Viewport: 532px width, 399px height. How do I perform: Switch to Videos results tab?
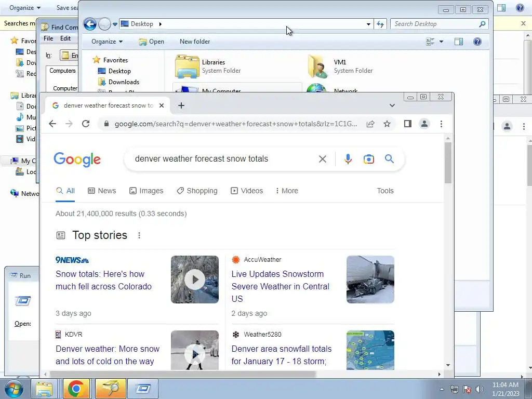pos(247,191)
